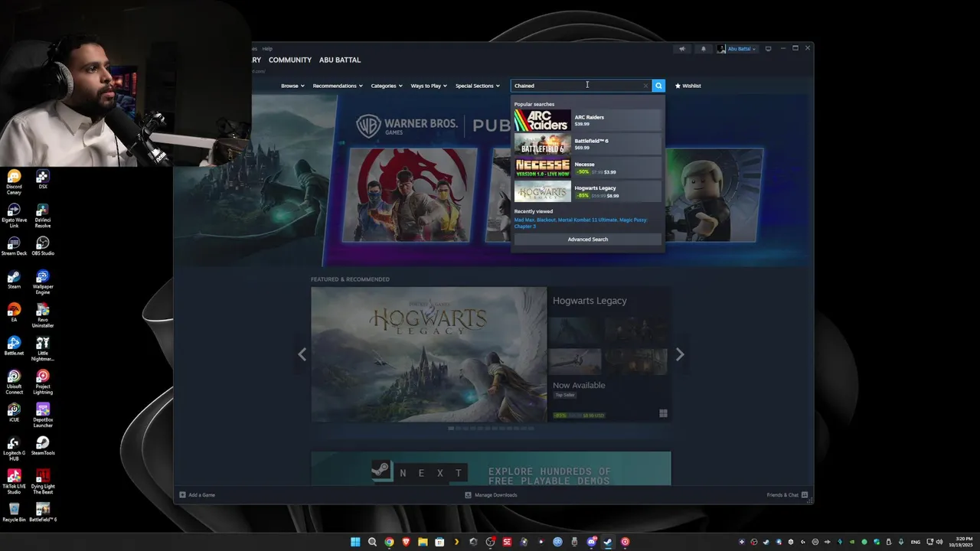Viewport: 980px width, 551px height.
Task: Open TikTok LIVE Studio desktop shortcut
Action: (x=14, y=481)
